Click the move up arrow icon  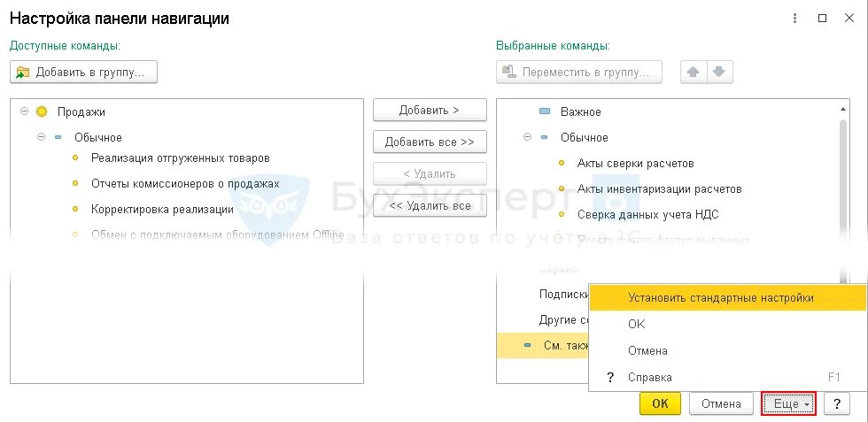[x=693, y=73]
